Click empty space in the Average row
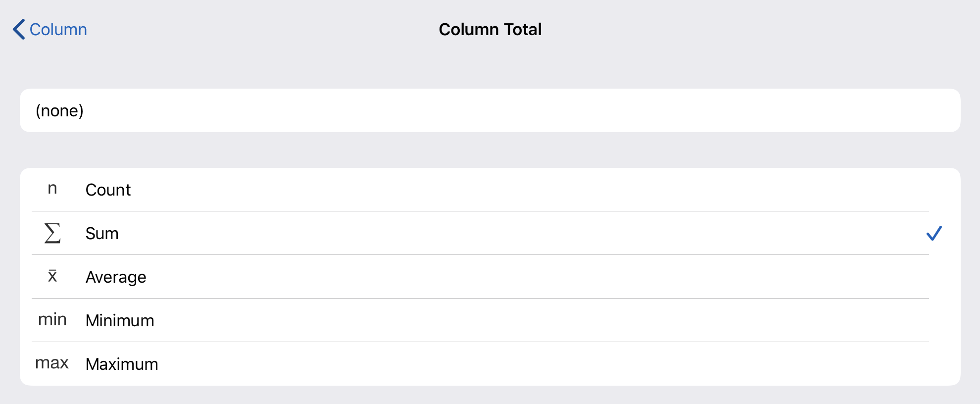The image size is (980, 404). click(x=495, y=277)
